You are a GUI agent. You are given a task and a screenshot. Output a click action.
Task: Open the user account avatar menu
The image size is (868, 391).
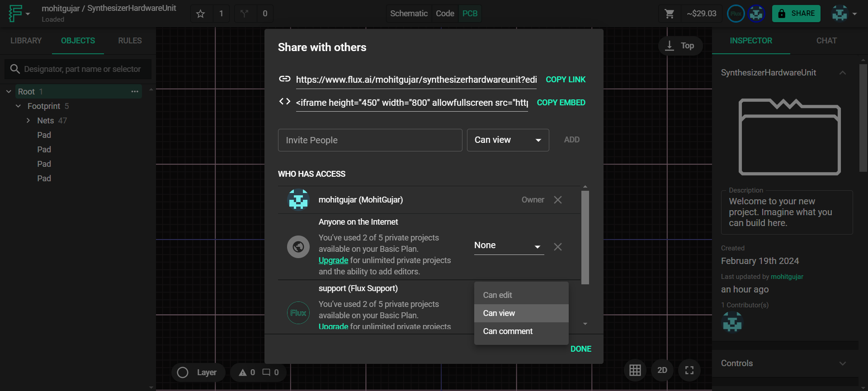point(844,14)
